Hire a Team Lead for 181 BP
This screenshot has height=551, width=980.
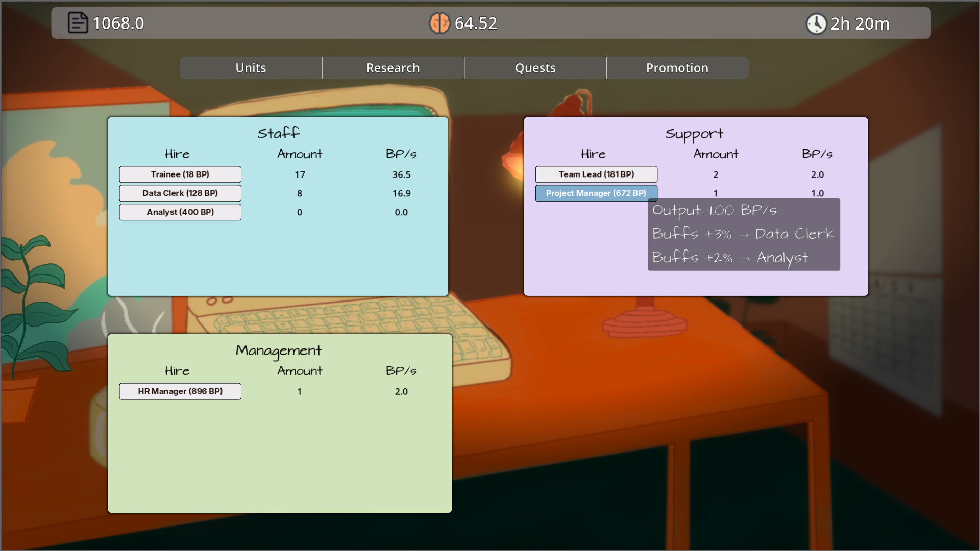(x=596, y=174)
